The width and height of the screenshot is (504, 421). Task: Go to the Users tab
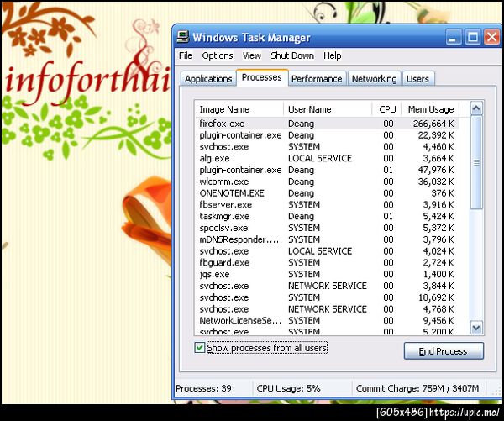417,79
